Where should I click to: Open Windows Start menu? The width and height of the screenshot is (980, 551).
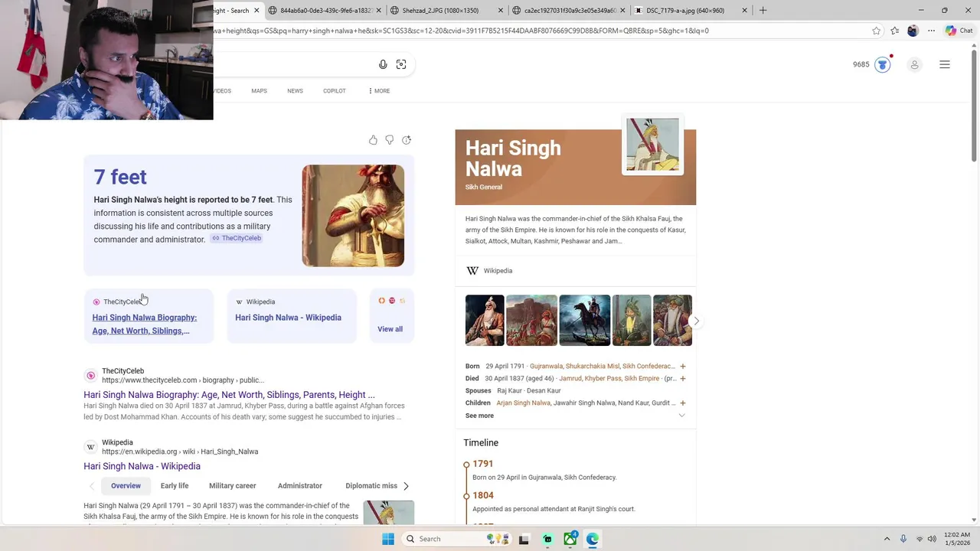coord(388,539)
